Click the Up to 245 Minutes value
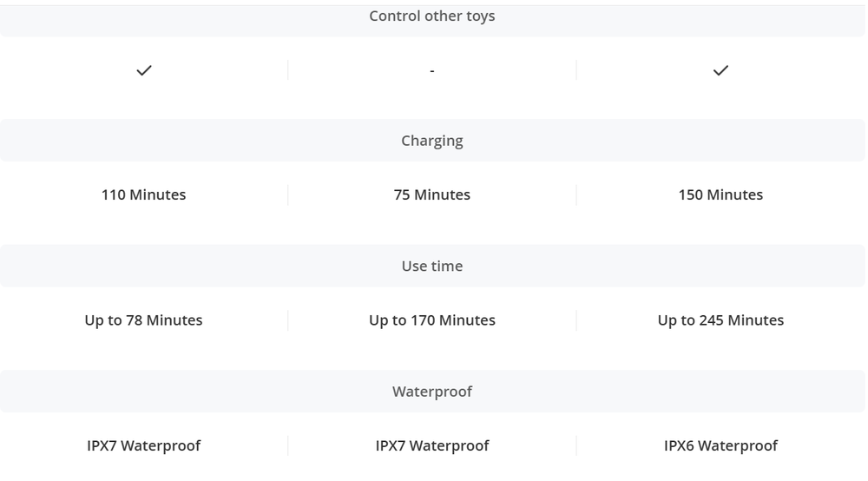The width and height of the screenshot is (868, 481). pyautogui.click(x=720, y=320)
